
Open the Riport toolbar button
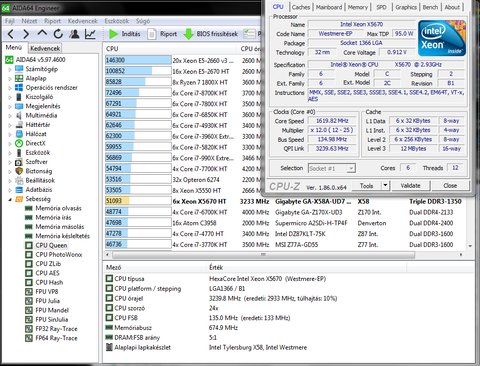coord(162,34)
